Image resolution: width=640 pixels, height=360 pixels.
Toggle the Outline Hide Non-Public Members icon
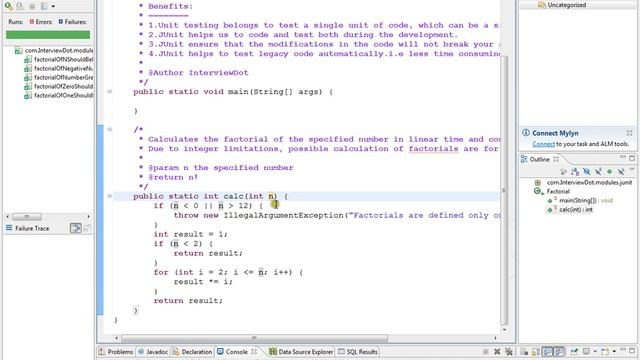[609, 171]
